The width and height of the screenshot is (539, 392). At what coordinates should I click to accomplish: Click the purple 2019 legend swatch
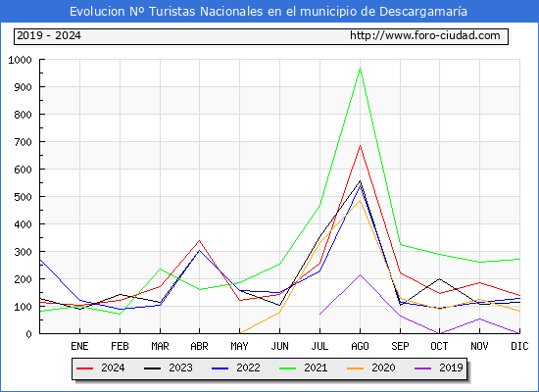pos(422,368)
